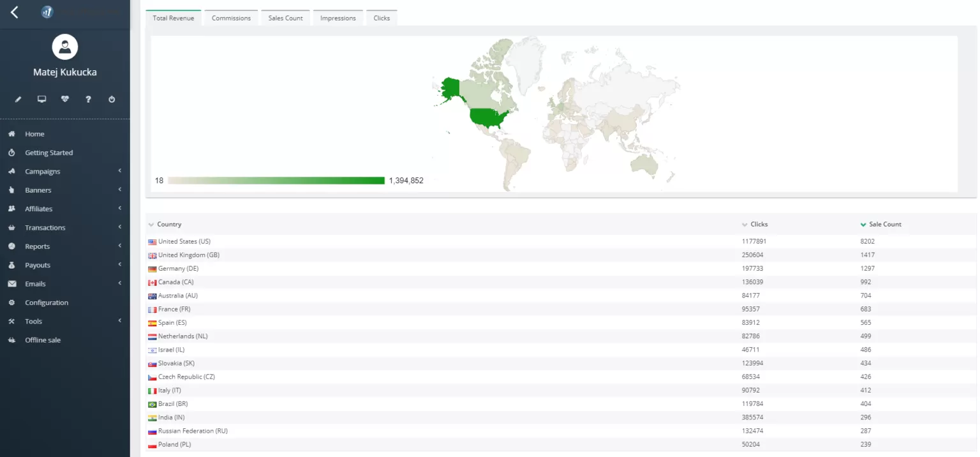Expand the Banners submenu
The image size is (980, 457).
point(38,190)
